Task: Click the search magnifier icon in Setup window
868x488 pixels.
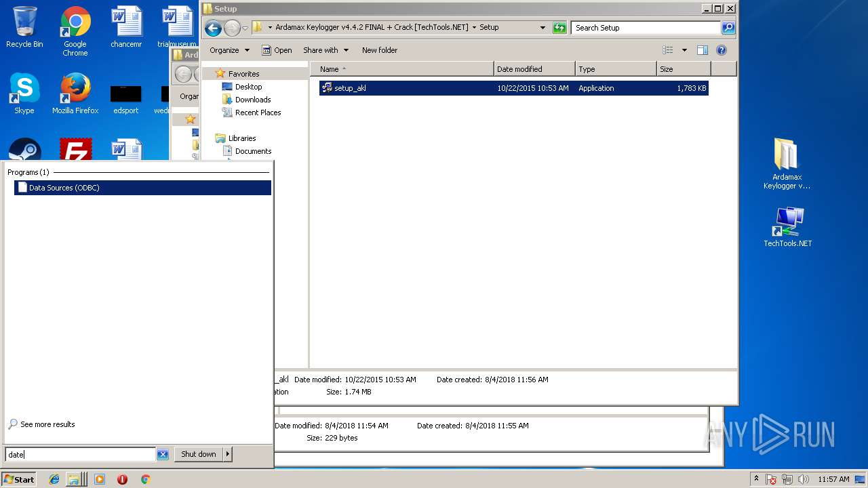Action: [728, 28]
